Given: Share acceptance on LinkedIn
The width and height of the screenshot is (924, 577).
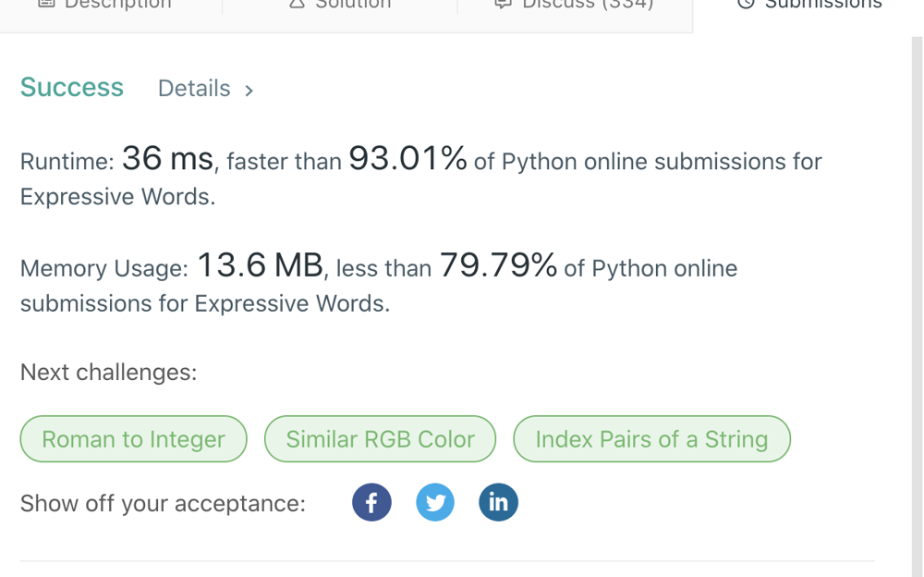Looking at the screenshot, I should (x=498, y=502).
